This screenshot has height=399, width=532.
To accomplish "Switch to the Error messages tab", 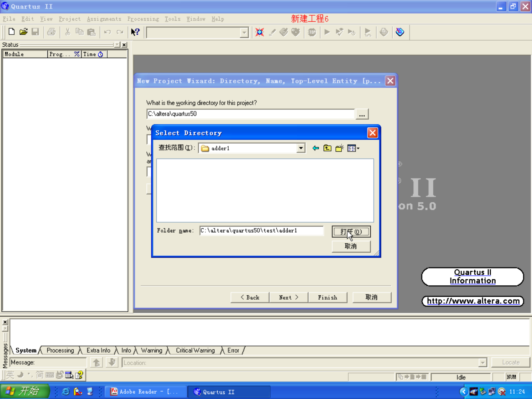I will tap(233, 351).
